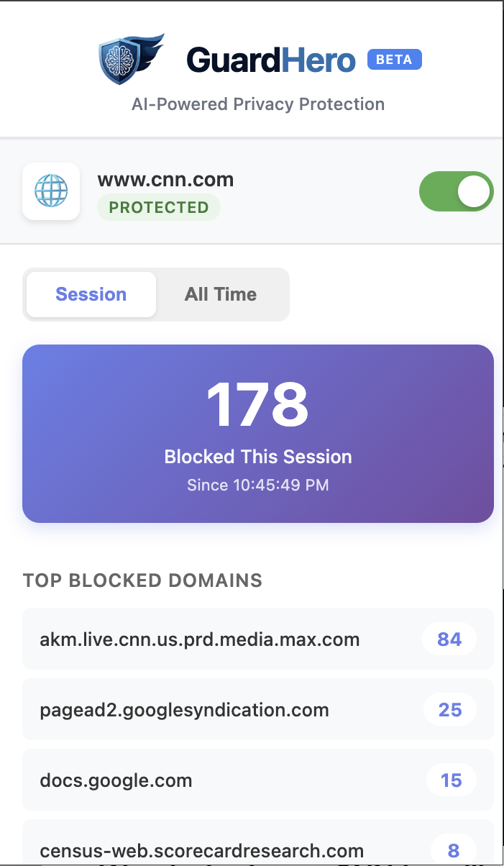This screenshot has height=866, width=504.
Task: Click the GuardHero shield logo
Action: pos(131,57)
